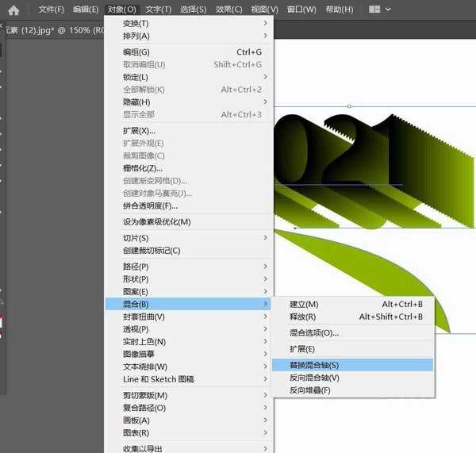Choose 建立(M) to make a blend
This screenshot has height=453, width=476.
303,304
